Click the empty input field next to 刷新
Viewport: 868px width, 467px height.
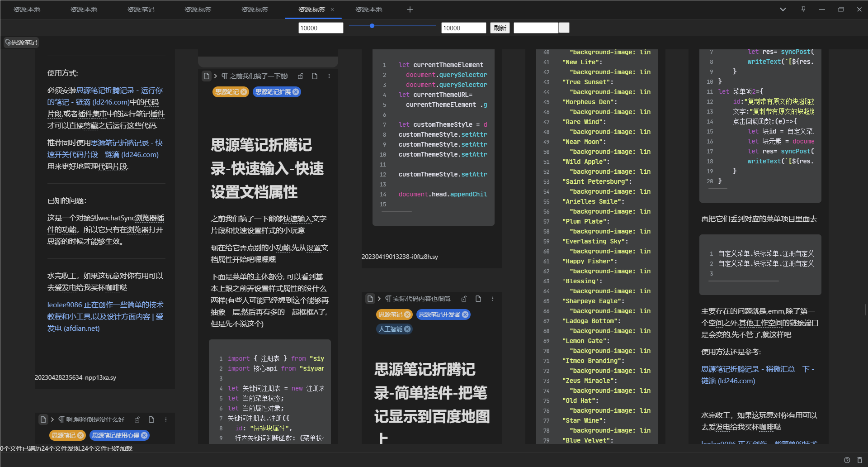tap(536, 28)
